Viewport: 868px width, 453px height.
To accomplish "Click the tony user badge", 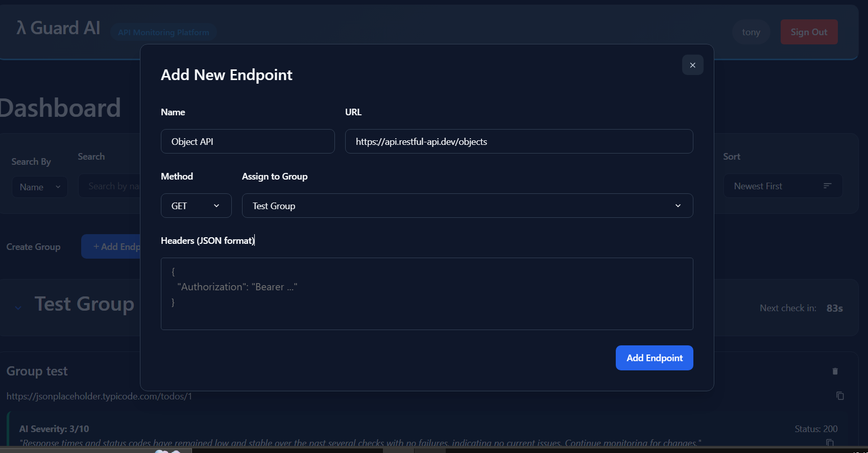I will click(x=751, y=32).
